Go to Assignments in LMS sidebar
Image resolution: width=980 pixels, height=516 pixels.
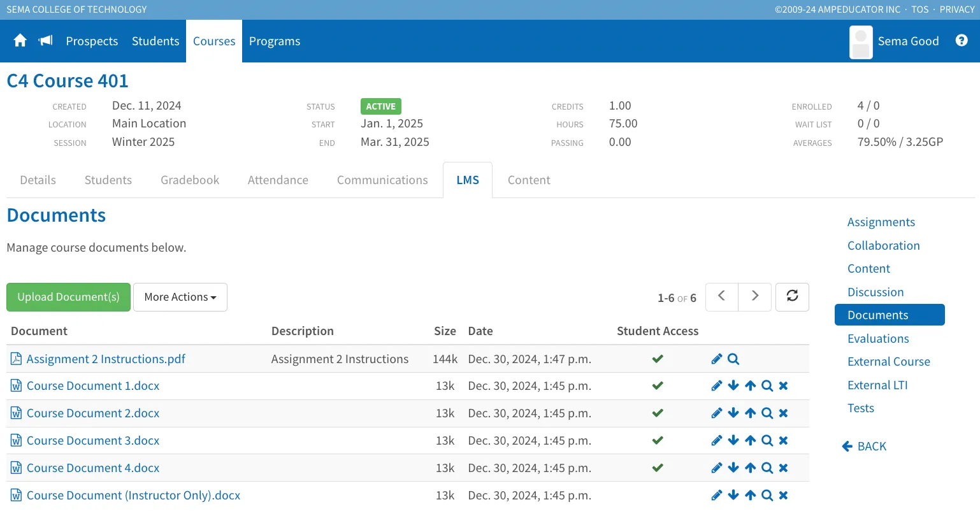(881, 222)
